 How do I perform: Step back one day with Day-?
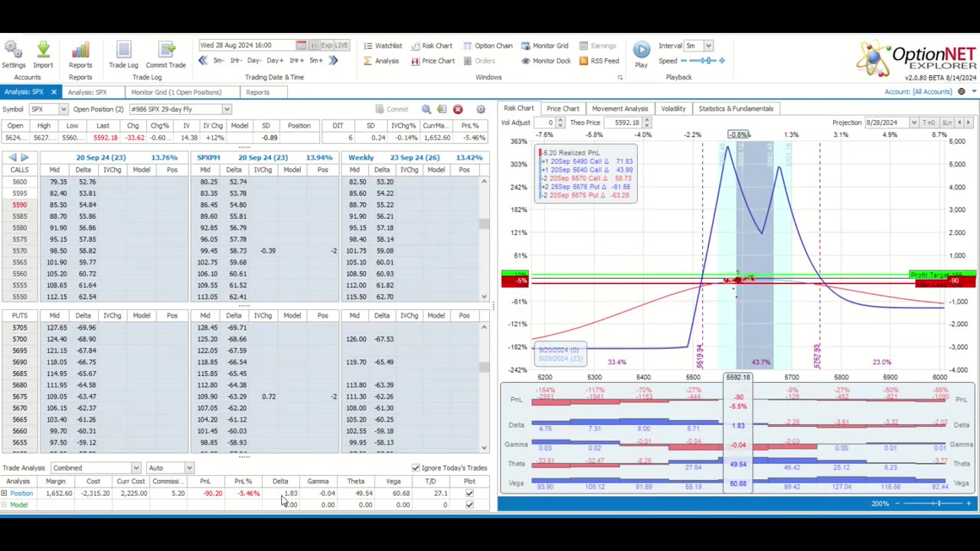coord(254,60)
